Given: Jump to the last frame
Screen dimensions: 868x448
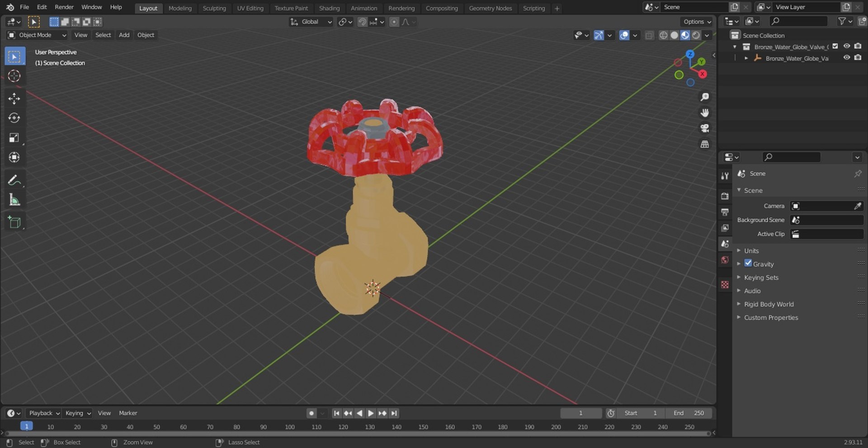Looking at the screenshot, I should [394, 413].
